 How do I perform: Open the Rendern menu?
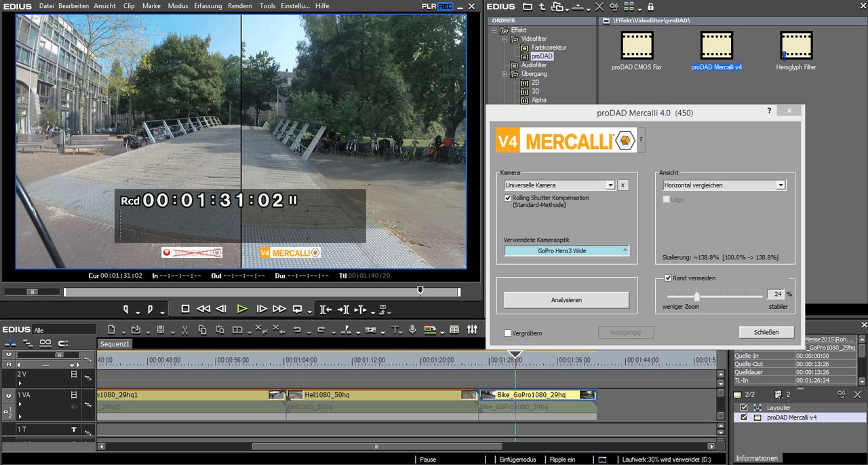(240, 5)
